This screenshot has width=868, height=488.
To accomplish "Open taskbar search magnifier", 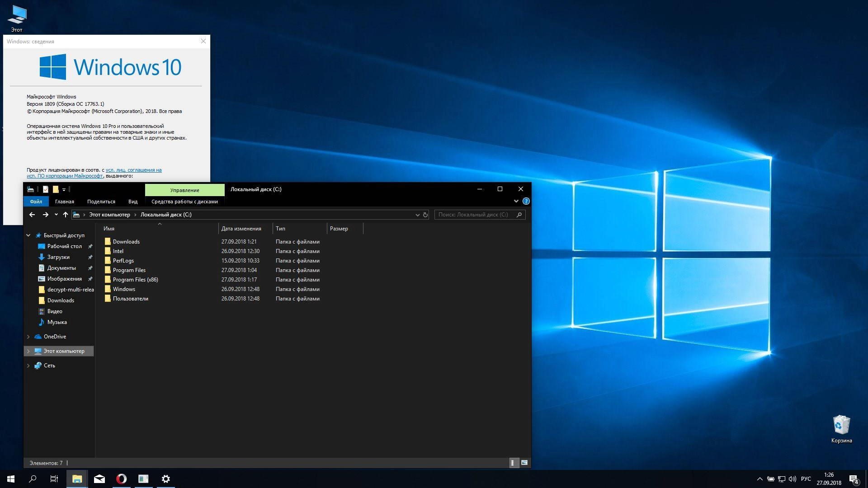I will pyautogui.click(x=33, y=479).
